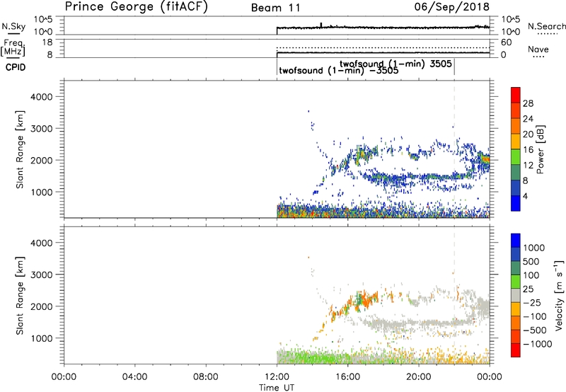Select the "Freq. [MHz]" axis label
566x392 pixels.
point(13,47)
